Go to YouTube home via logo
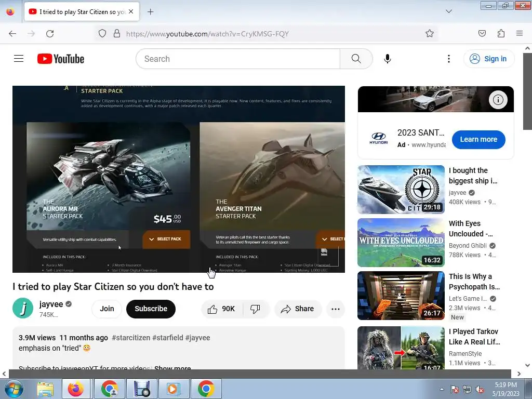The image size is (532, 399). [61, 59]
